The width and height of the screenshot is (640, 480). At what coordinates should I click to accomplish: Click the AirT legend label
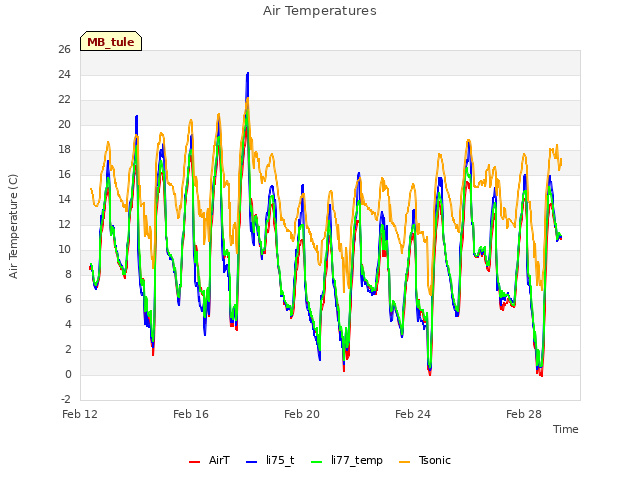[x=219, y=460]
